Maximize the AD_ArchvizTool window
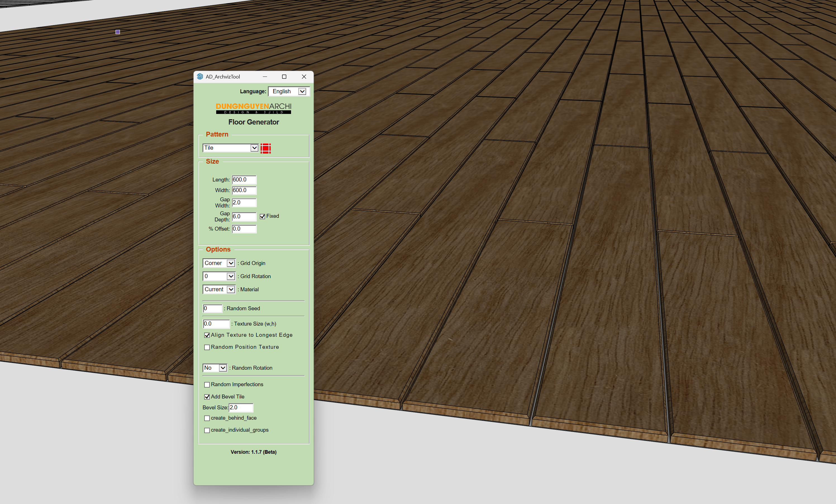This screenshot has width=836, height=504. 284,77
